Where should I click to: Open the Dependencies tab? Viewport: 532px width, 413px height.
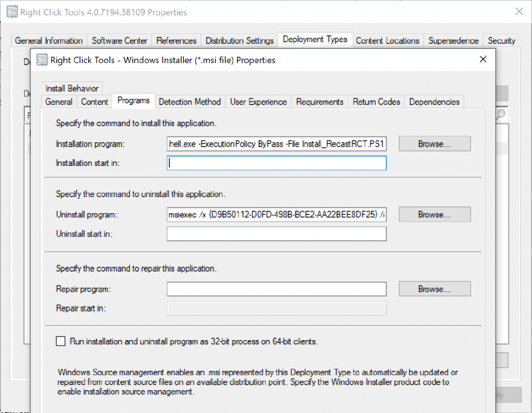[x=434, y=101]
